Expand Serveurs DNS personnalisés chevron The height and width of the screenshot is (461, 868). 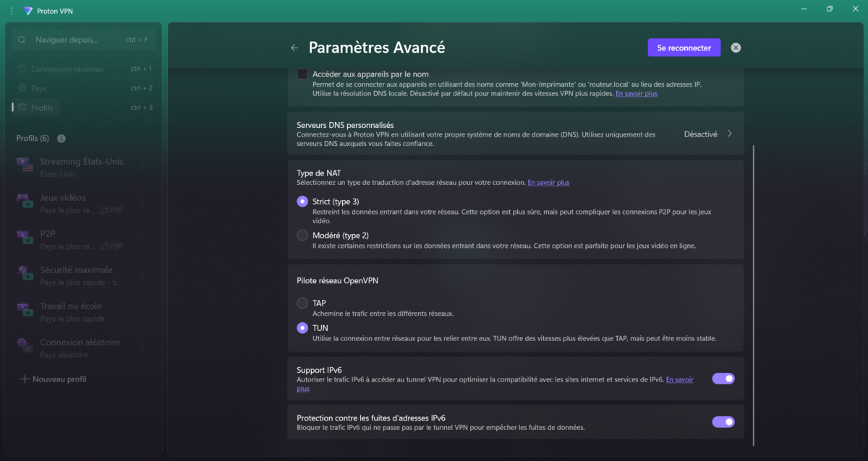(x=729, y=134)
